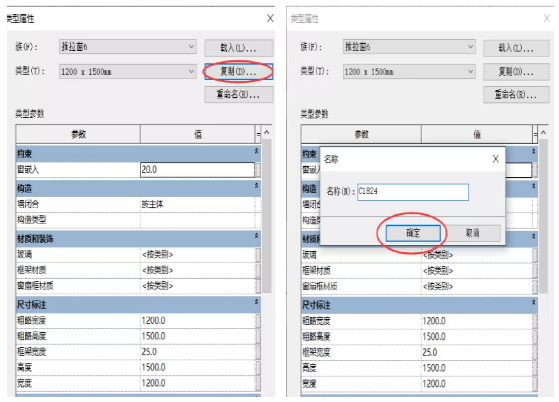Click 载入(L) load button in left dialog
559x402 pixels.
[239, 47]
